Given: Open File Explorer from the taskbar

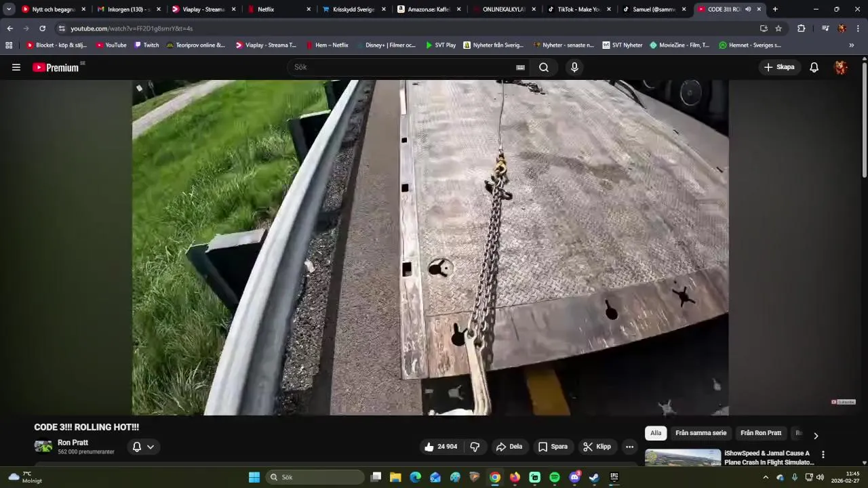Looking at the screenshot, I should (395, 477).
